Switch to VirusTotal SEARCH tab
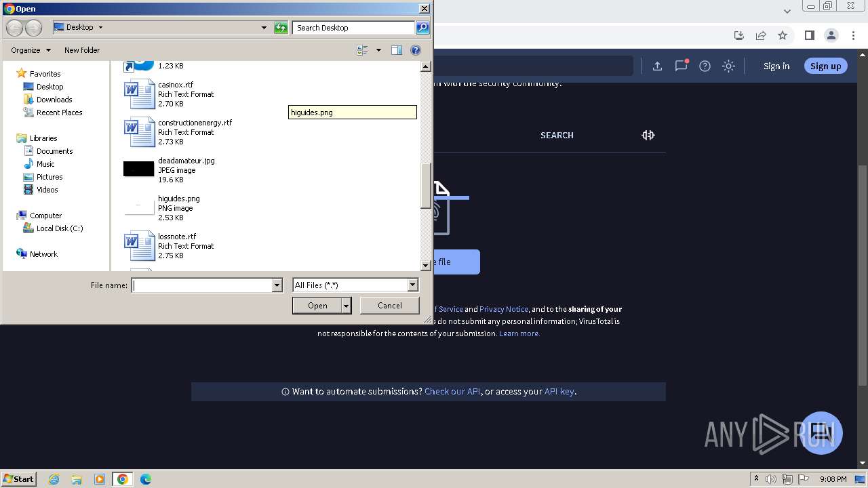 coord(557,136)
